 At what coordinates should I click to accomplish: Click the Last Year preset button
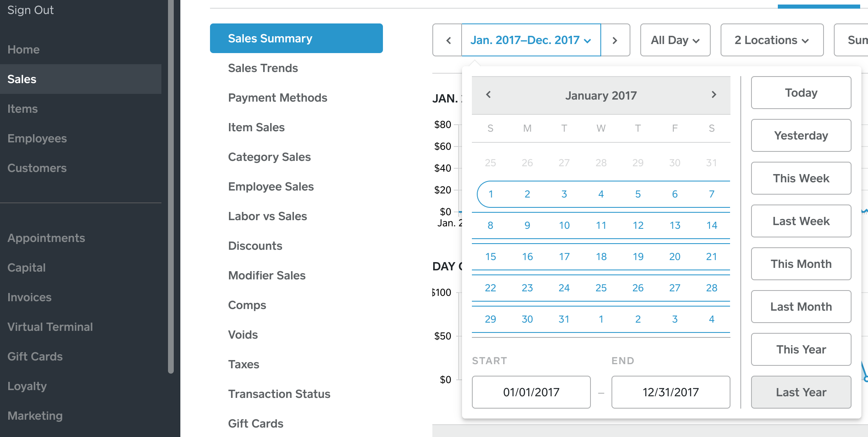[x=801, y=392]
